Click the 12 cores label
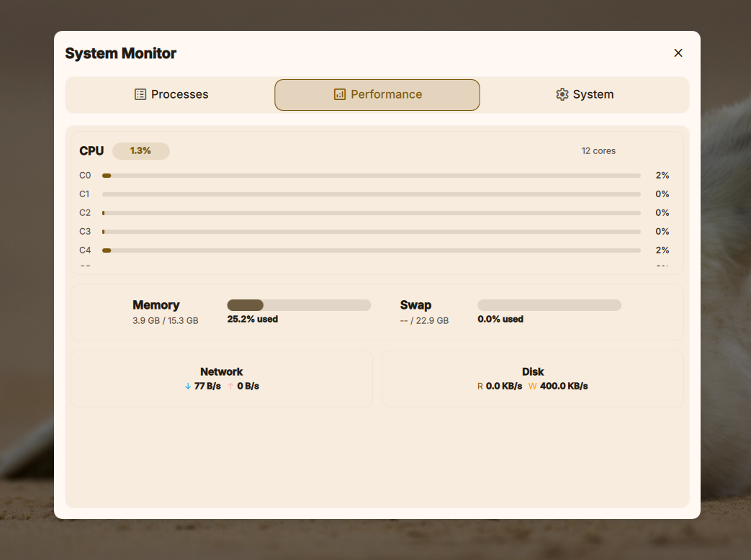This screenshot has height=560, width=751. coord(598,151)
